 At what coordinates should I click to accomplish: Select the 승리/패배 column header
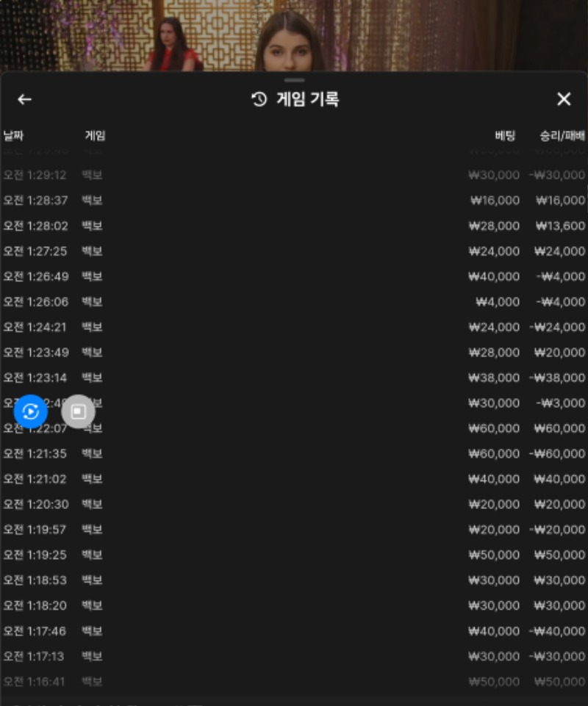[562, 135]
